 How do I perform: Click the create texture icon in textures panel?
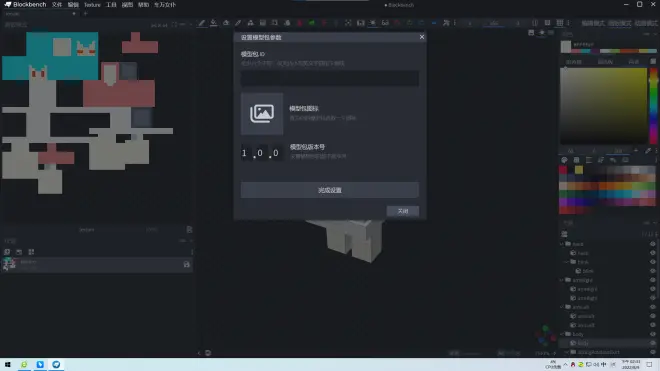pyautogui.click(x=7, y=252)
